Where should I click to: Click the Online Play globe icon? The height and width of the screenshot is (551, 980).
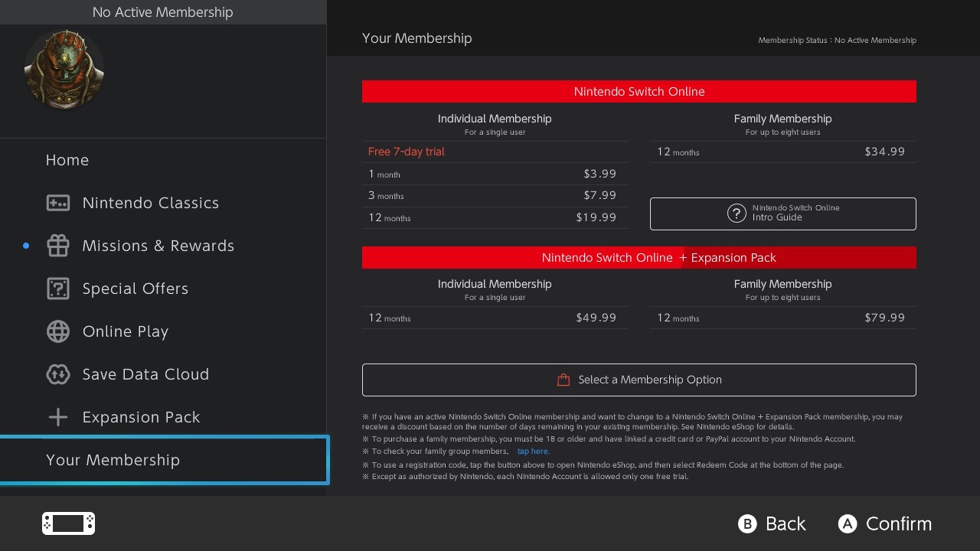[58, 331]
